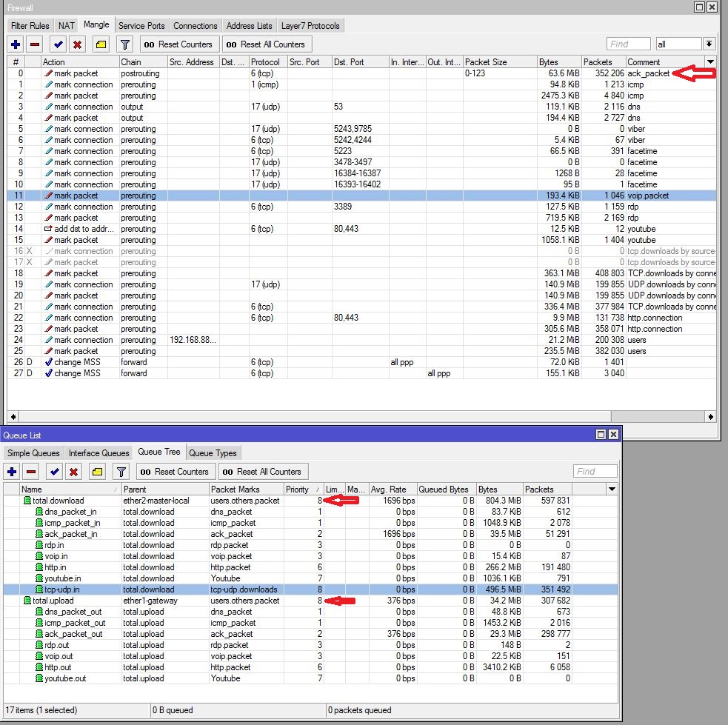Remove queue with red minus icon in Queue List
Image resolution: width=728 pixels, height=725 pixels.
[31, 472]
